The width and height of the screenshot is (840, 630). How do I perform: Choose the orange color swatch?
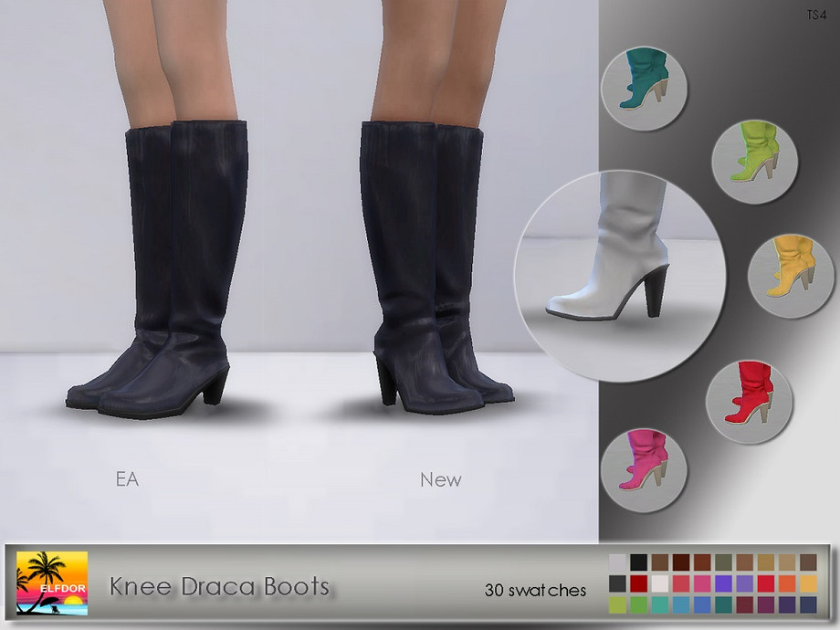tap(787, 583)
